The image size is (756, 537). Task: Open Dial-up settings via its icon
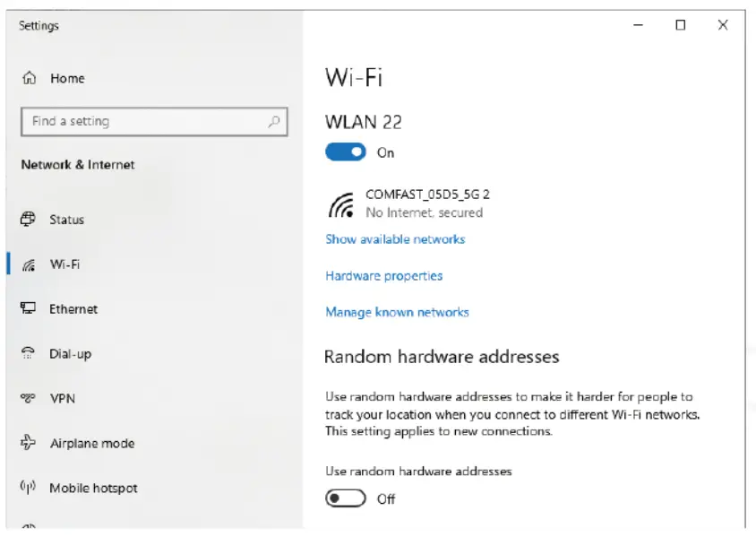30,354
